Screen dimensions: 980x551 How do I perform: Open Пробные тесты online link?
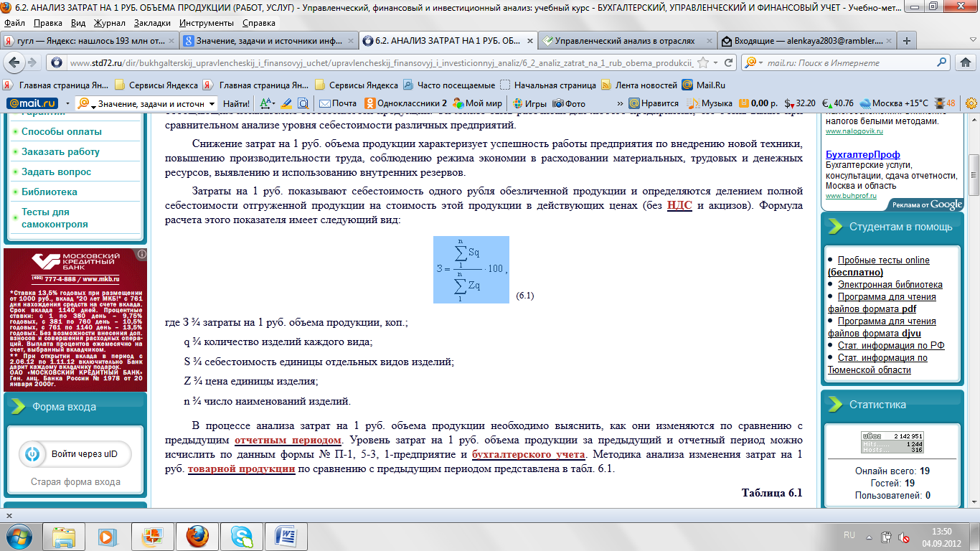883,260
